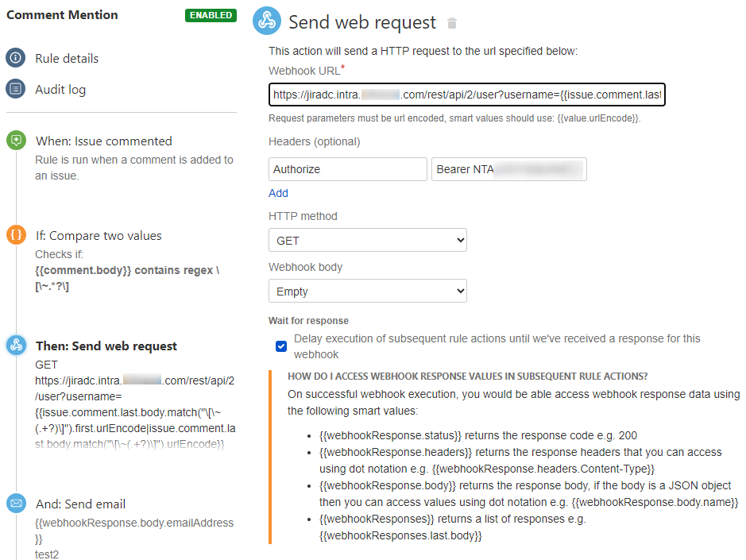This screenshot has height=560, width=746.
Task: Click the Wait for response label
Action: pos(308,321)
